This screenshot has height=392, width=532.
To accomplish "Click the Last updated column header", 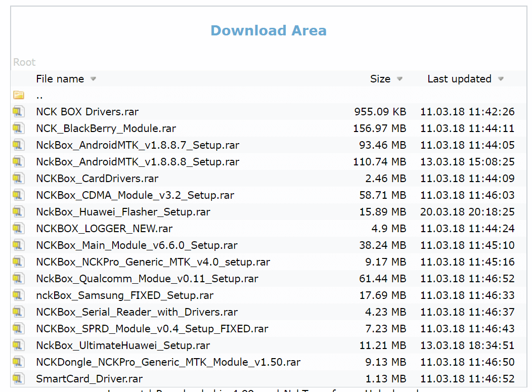I will pyautogui.click(x=459, y=79).
